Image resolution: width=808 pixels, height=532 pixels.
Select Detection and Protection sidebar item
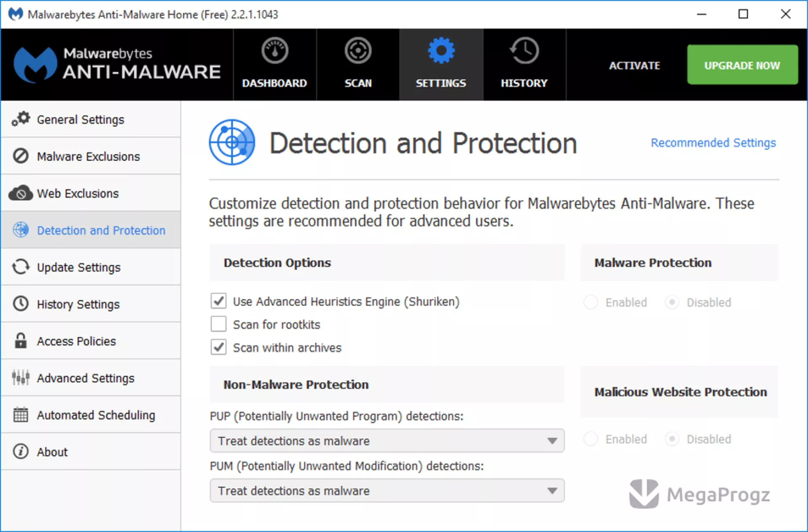(x=90, y=230)
